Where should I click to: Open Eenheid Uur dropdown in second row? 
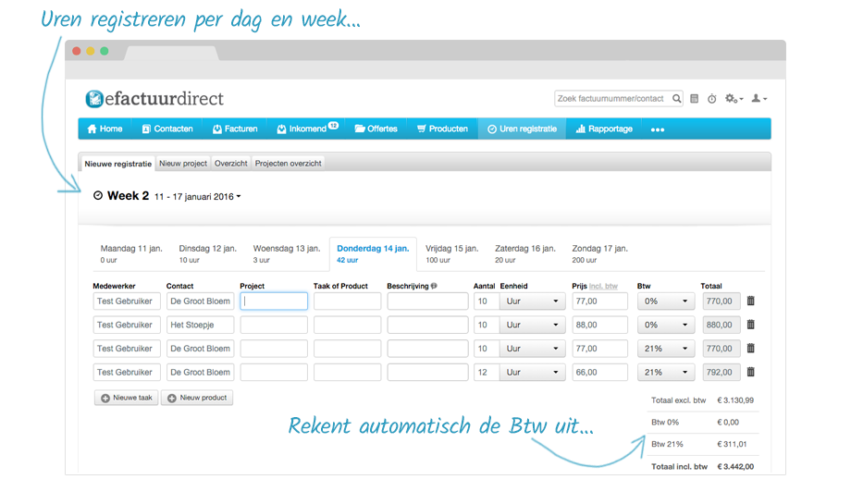pos(532,325)
